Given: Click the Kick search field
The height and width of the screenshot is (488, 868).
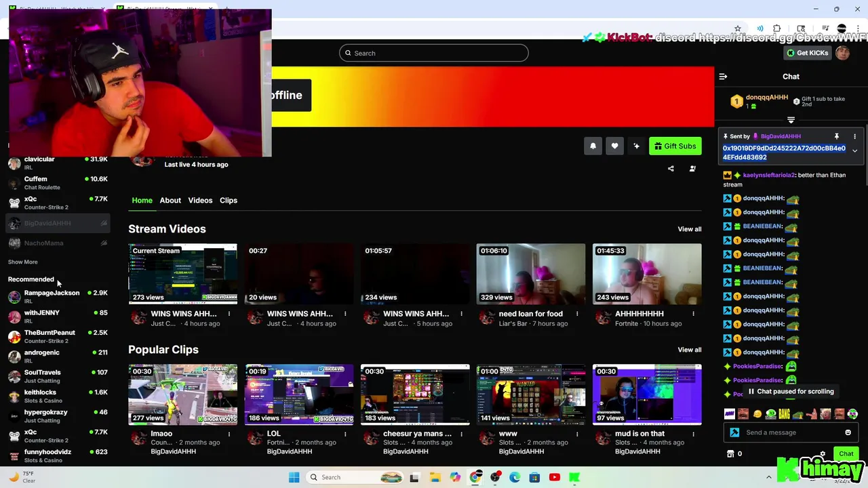Looking at the screenshot, I should 433,53.
